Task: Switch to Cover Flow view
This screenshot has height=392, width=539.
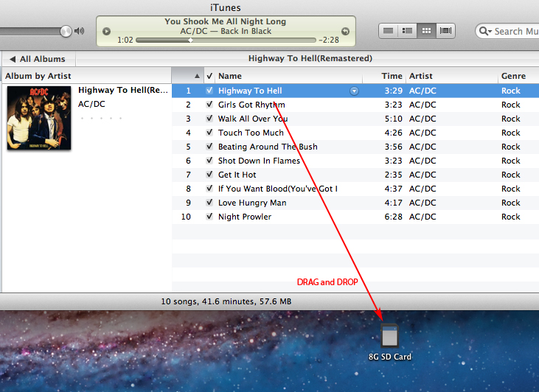Action: coord(445,31)
